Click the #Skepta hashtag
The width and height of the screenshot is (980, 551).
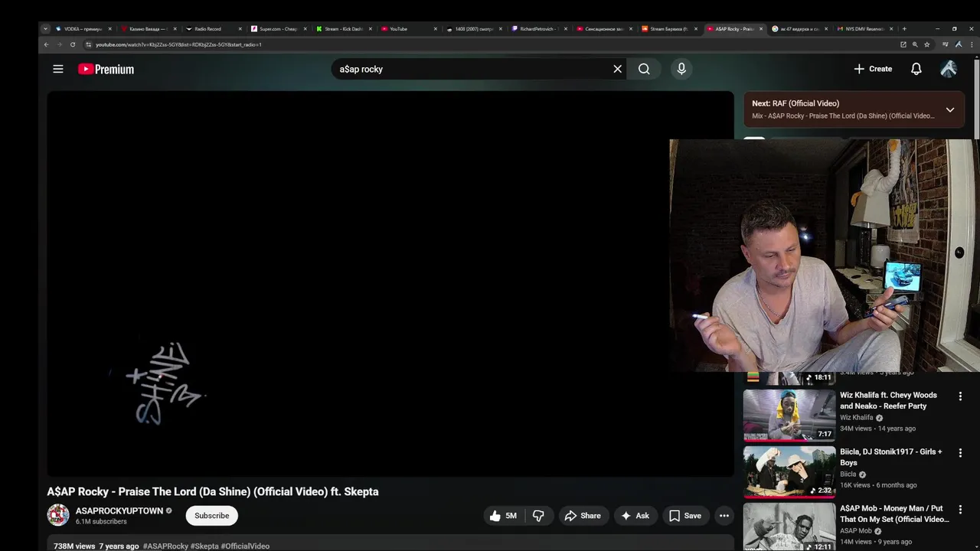pyautogui.click(x=204, y=546)
